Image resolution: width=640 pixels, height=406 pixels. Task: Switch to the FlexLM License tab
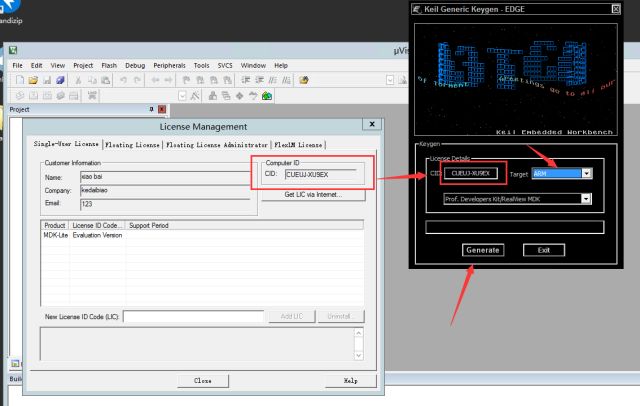(x=298, y=145)
